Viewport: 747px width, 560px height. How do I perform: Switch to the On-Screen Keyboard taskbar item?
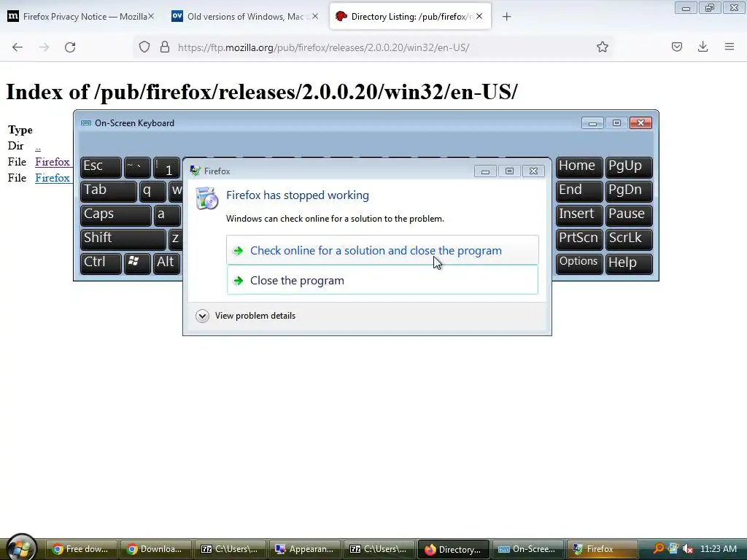(528, 549)
